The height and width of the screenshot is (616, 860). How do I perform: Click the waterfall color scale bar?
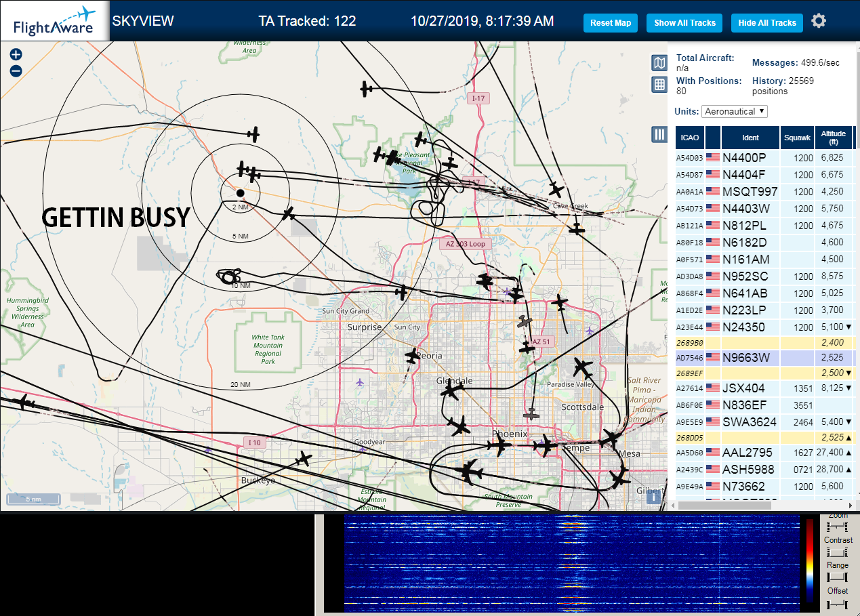pyautogui.click(x=809, y=560)
